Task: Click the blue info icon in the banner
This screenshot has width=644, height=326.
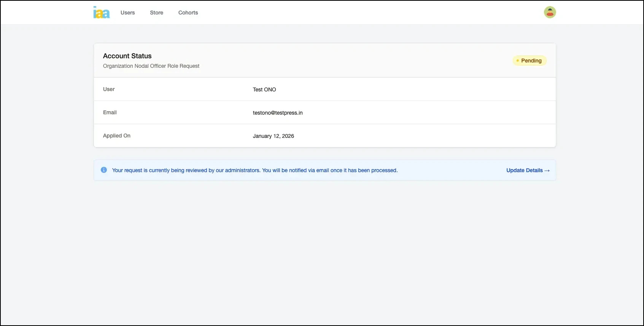Action: pyautogui.click(x=104, y=170)
